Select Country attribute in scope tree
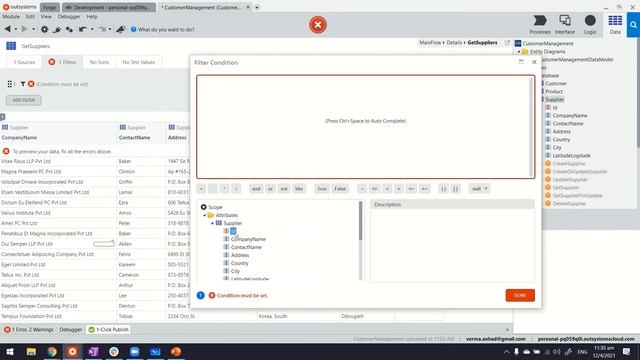 click(x=240, y=263)
